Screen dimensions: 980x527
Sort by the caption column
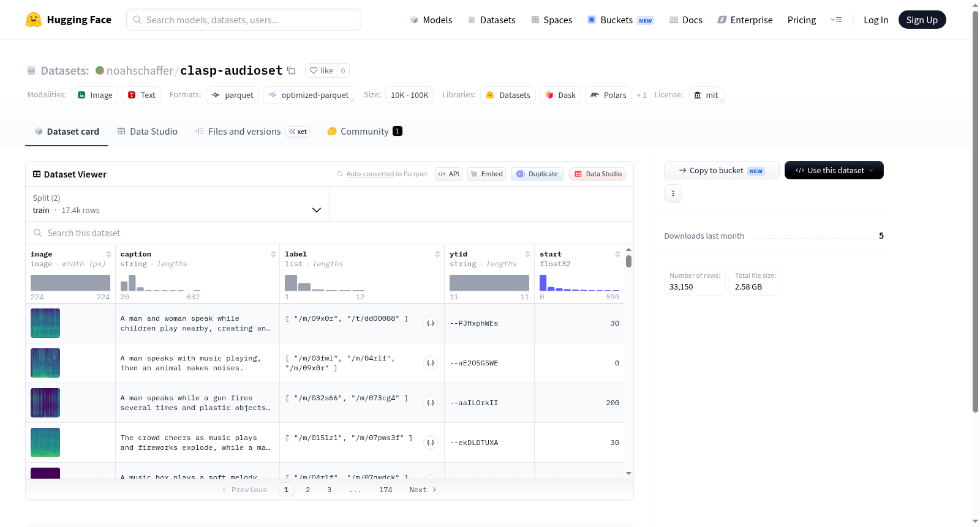coord(273,254)
